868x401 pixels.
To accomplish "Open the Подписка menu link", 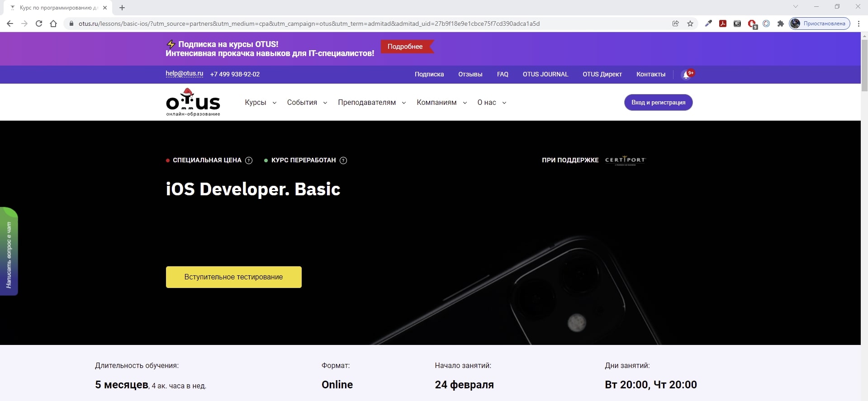I will point(429,74).
